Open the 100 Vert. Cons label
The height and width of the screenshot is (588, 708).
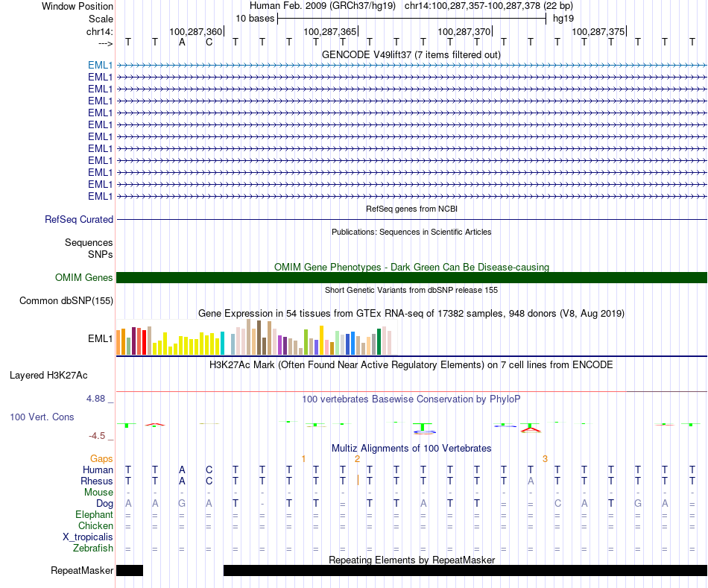coord(42,417)
